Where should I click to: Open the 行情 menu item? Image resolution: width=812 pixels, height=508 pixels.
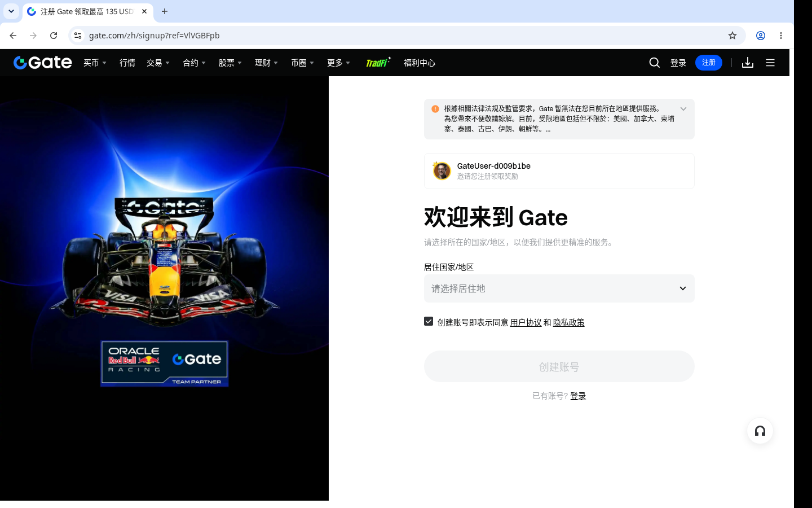127,63
